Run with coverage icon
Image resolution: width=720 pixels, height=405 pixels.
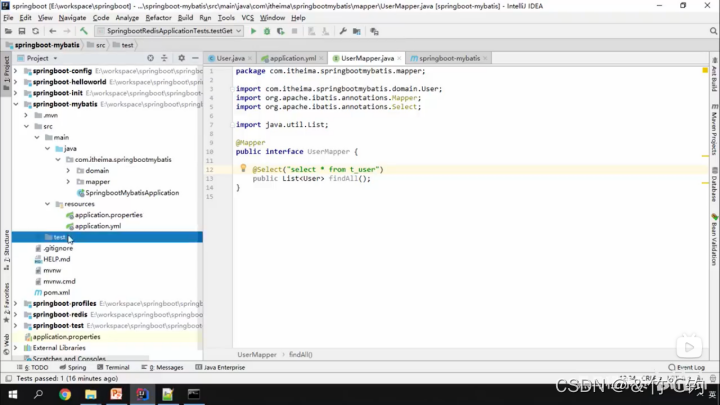coord(281,31)
